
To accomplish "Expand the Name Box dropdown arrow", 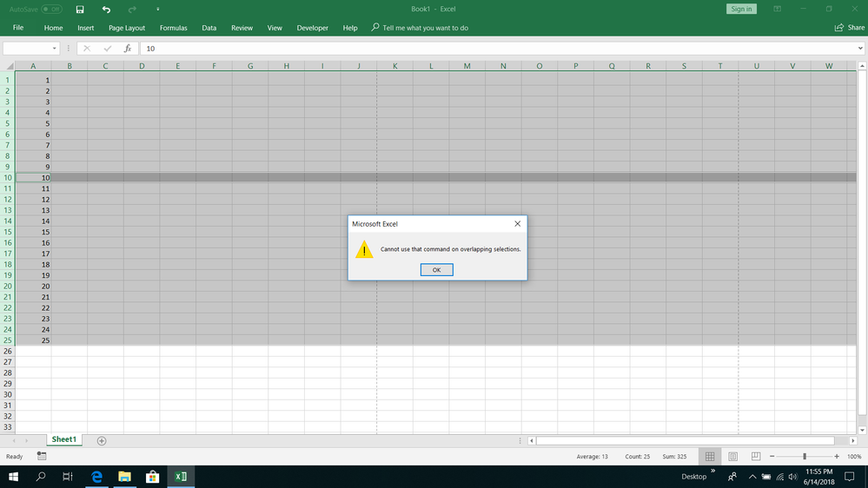I will pos(54,49).
